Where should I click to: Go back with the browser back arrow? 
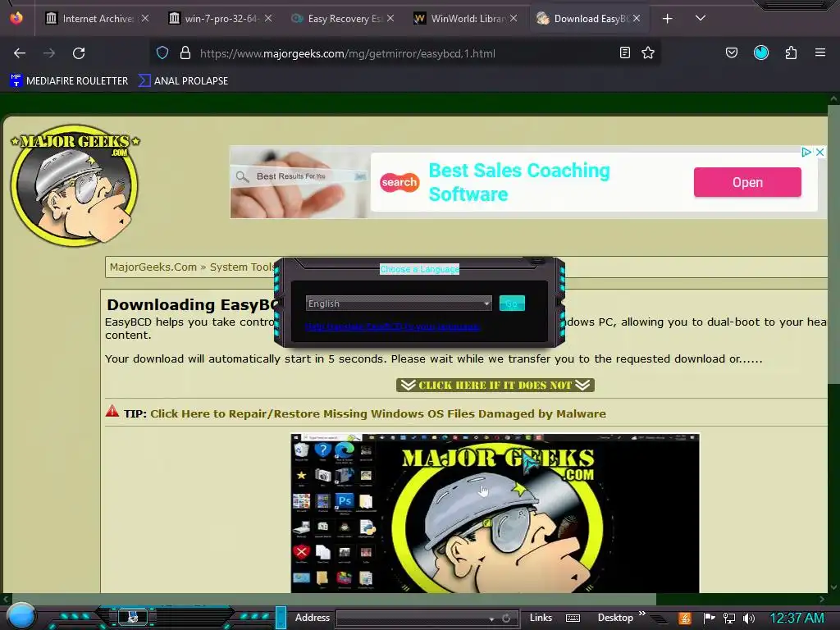20,53
